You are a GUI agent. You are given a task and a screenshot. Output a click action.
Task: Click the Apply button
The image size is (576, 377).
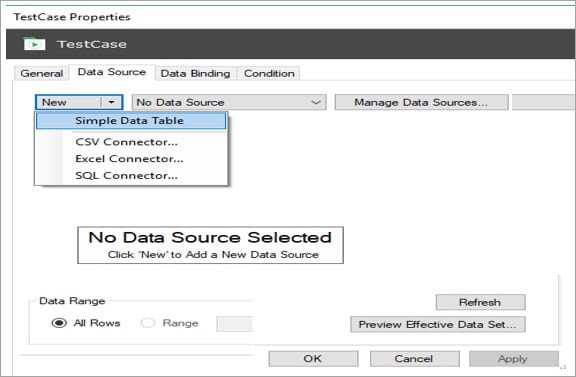point(514,359)
